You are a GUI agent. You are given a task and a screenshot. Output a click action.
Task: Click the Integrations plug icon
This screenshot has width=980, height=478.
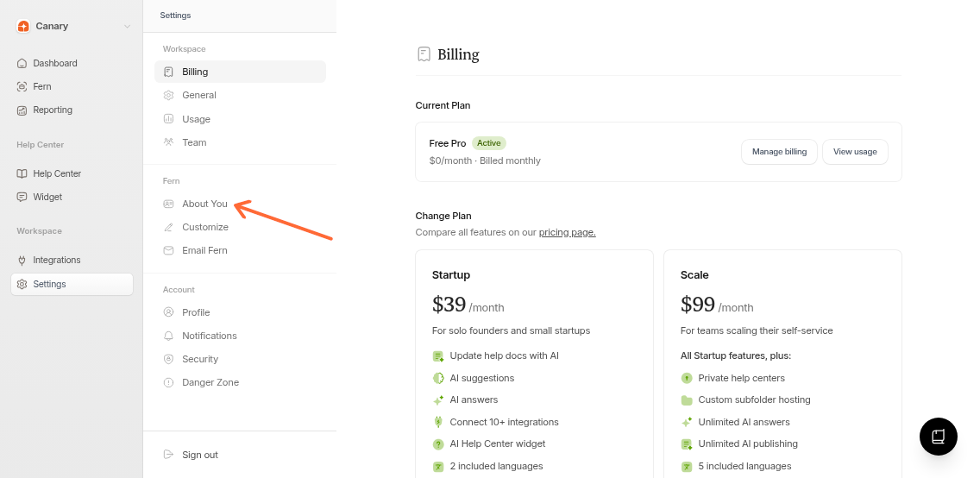pyautogui.click(x=22, y=260)
